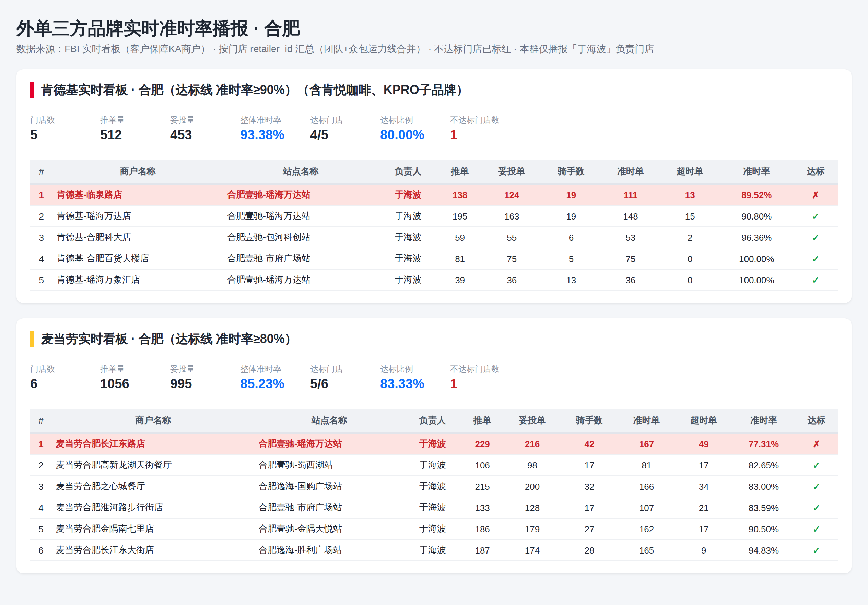Click KFC overall on-time rate 93.38%
Viewport: 868px width, 605px height.
[x=262, y=135]
